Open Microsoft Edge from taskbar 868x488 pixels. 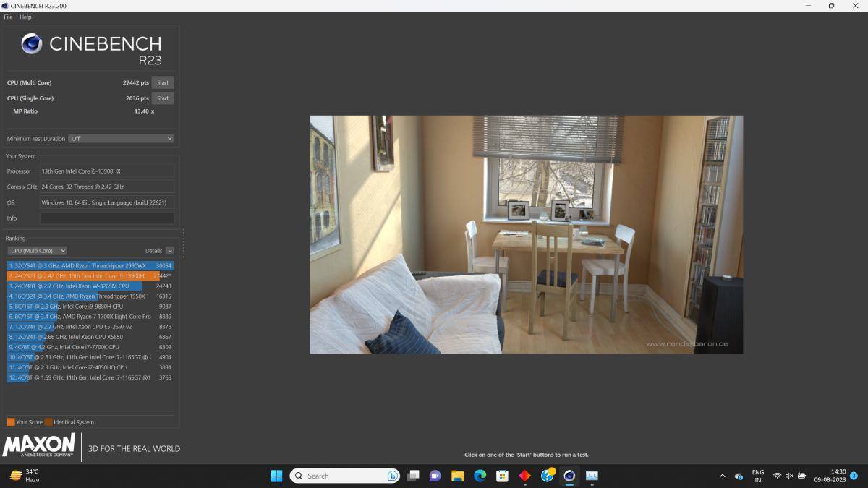480,476
